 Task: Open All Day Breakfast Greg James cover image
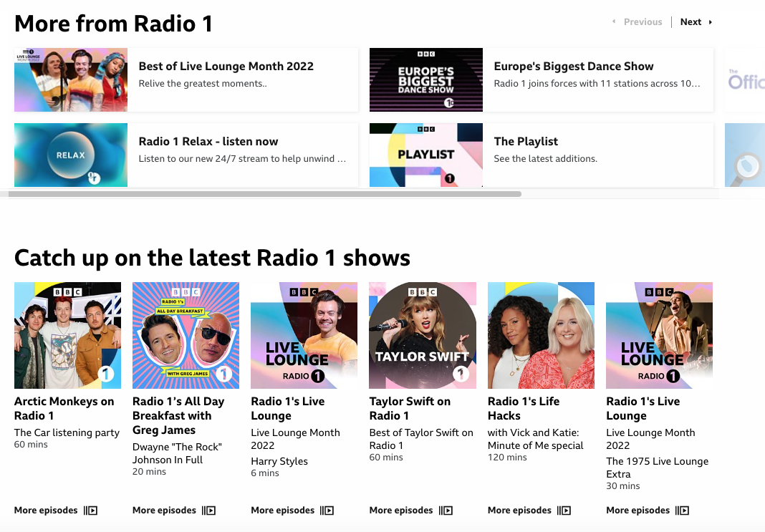coord(186,336)
